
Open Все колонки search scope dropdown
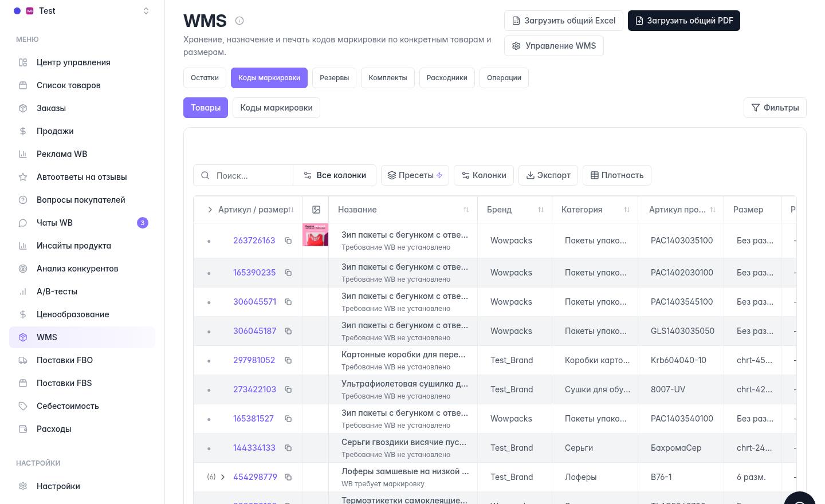(x=335, y=175)
